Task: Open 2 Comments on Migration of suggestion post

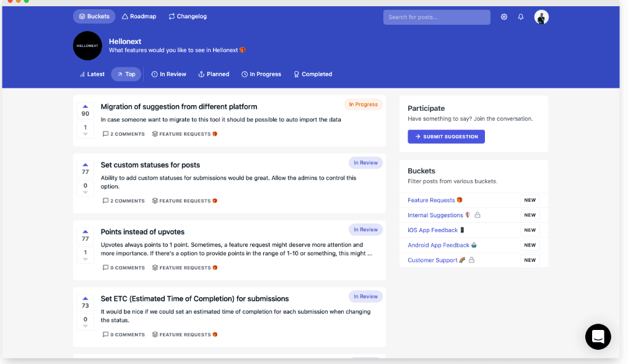Action: pyautogui.click(x=124, y=134)
